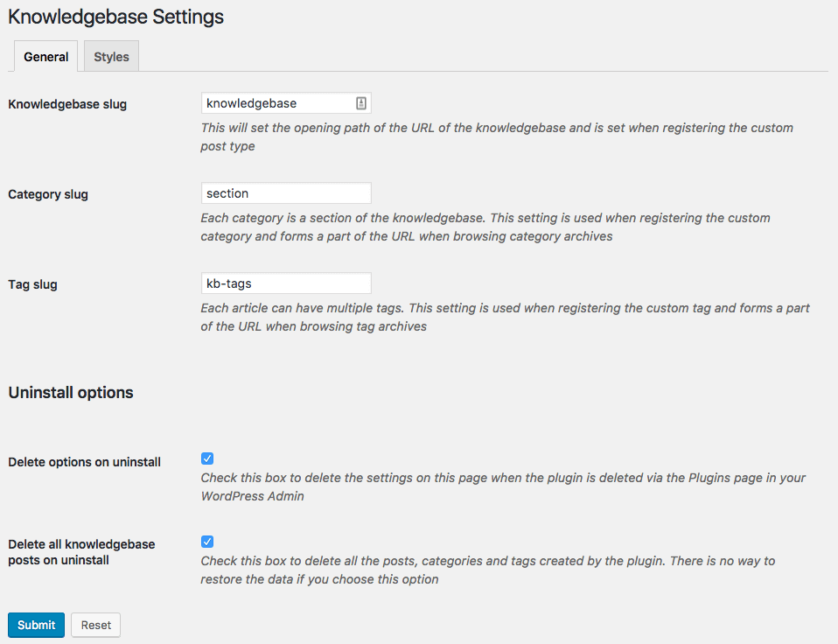The image size is (838, 644).
Task: Click the Tag slug label
Action: click(x=32, y=284)
